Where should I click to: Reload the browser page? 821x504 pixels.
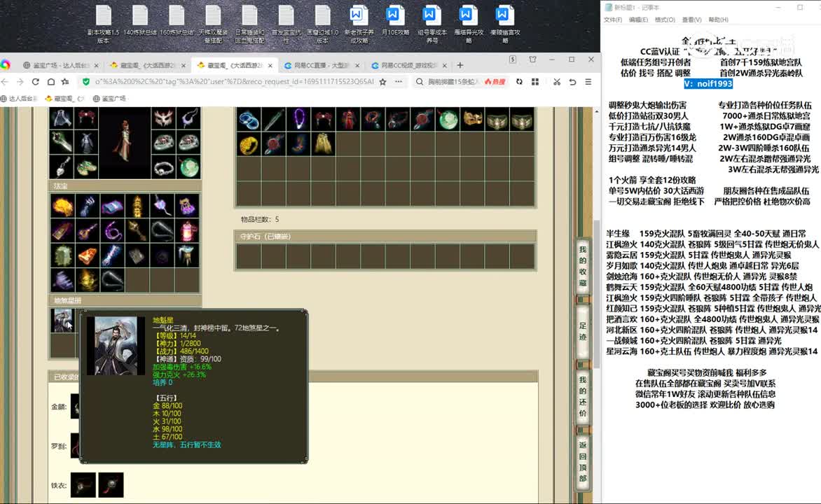36,82
